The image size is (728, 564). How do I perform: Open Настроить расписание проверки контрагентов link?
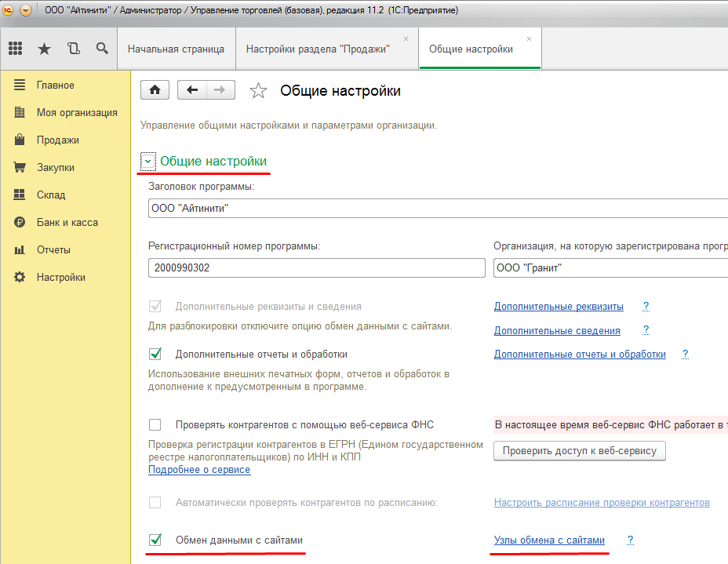[x=602, y=502]
